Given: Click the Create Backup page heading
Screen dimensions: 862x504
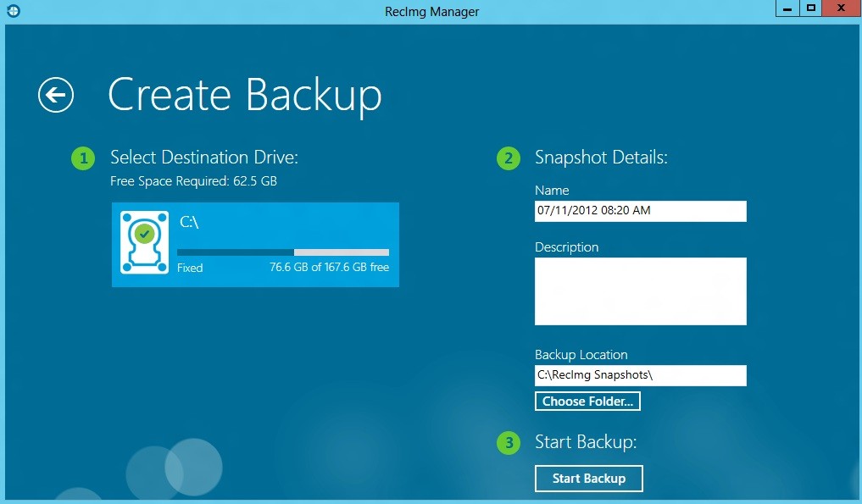Looking at the screenshot, I should tap(244, 95).
